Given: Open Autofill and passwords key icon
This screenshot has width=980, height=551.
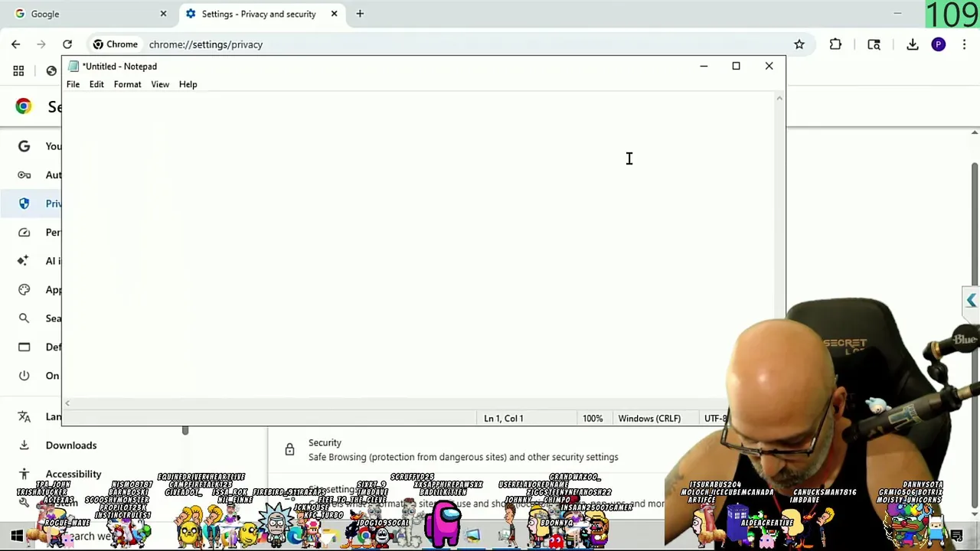Looking at the screenshot, I should pyautogui.click(x=24, y=174).
